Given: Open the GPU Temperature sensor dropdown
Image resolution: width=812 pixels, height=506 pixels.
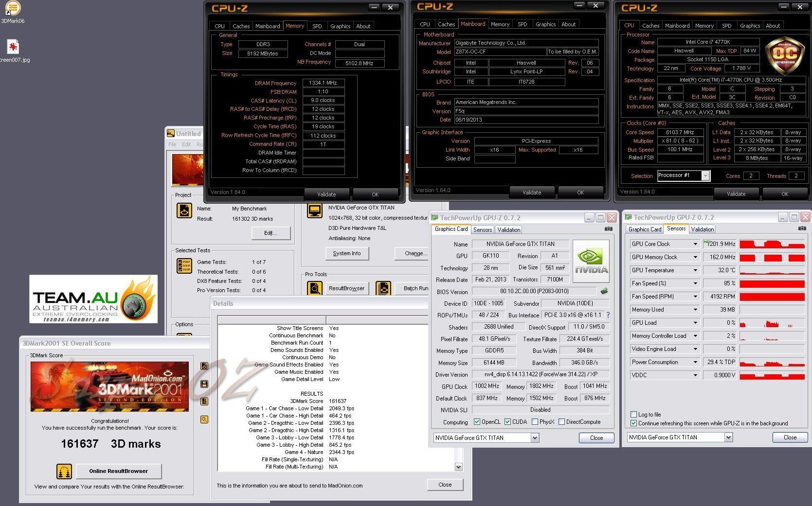Looking at the screenshot, I should click(x=695, y=270).
